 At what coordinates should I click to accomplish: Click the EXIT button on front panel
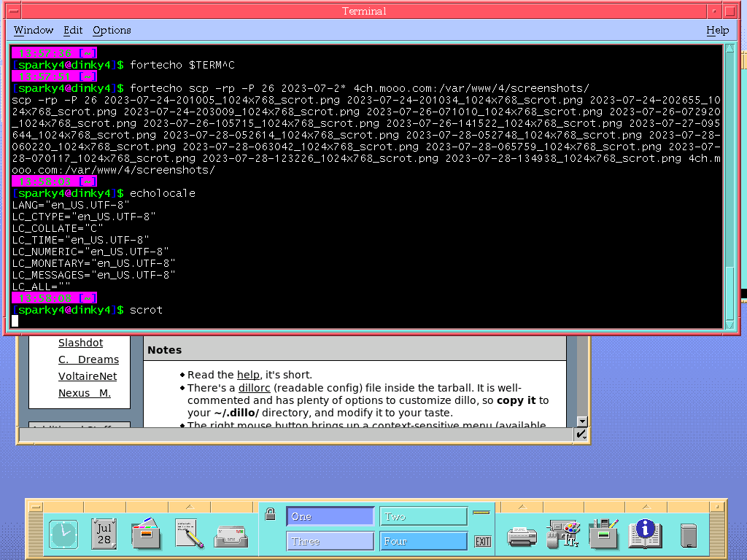tap(482, 541)
